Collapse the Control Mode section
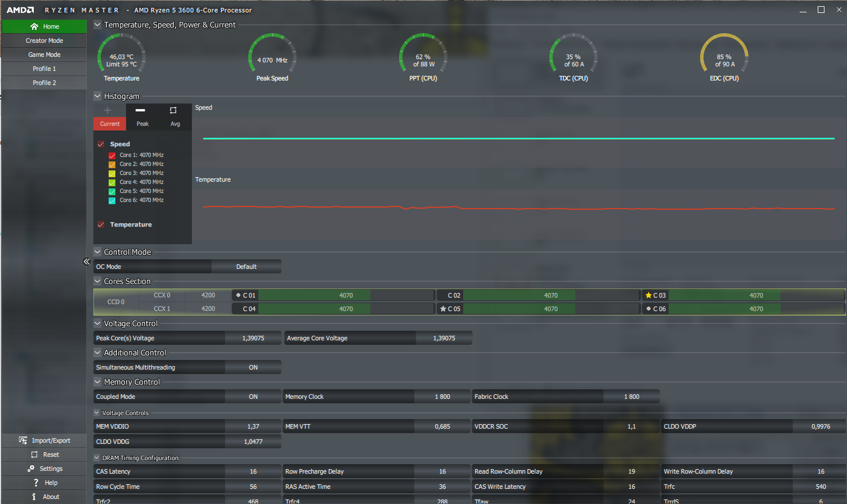This screenshot has height=504, width=847. [97, 252]
